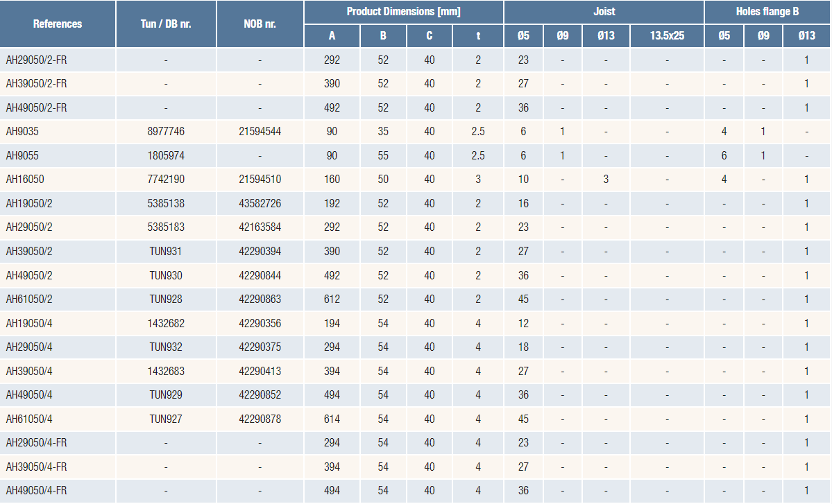This screenshot has height=504, width=832.
Task: Click Tun number 8977746
Action: (166, 132)
